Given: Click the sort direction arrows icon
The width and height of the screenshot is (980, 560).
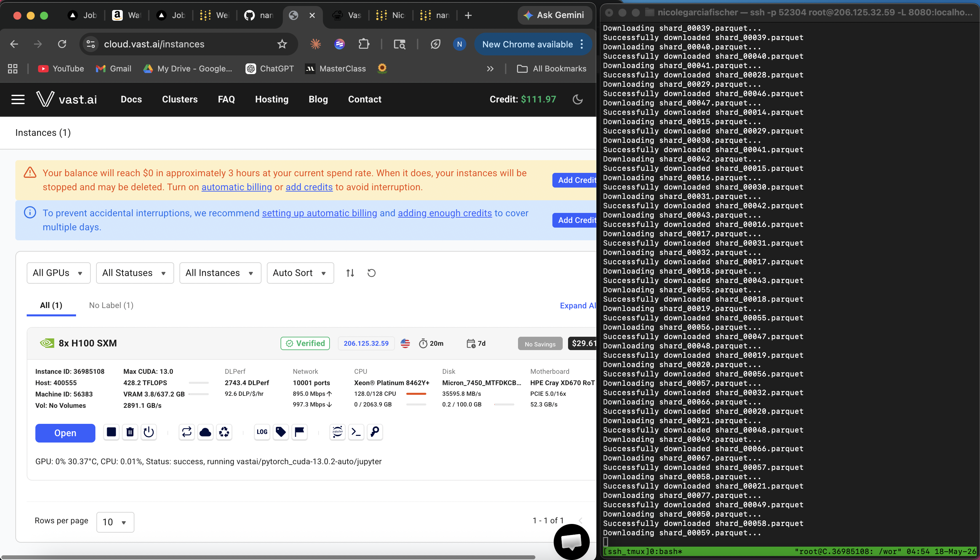Looking at the screenshot, I should click(x=350, y=273).
